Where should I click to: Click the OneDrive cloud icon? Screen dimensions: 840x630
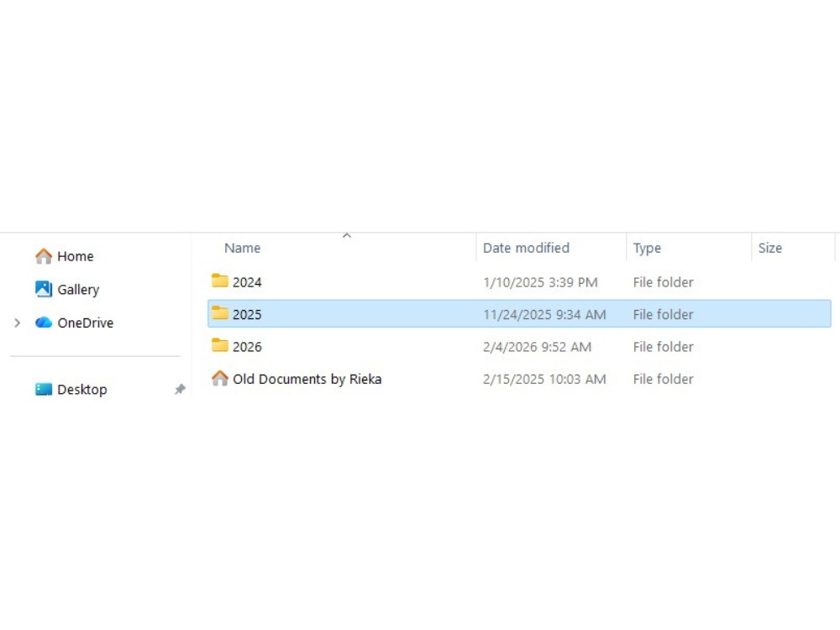[x=44, y=323]
